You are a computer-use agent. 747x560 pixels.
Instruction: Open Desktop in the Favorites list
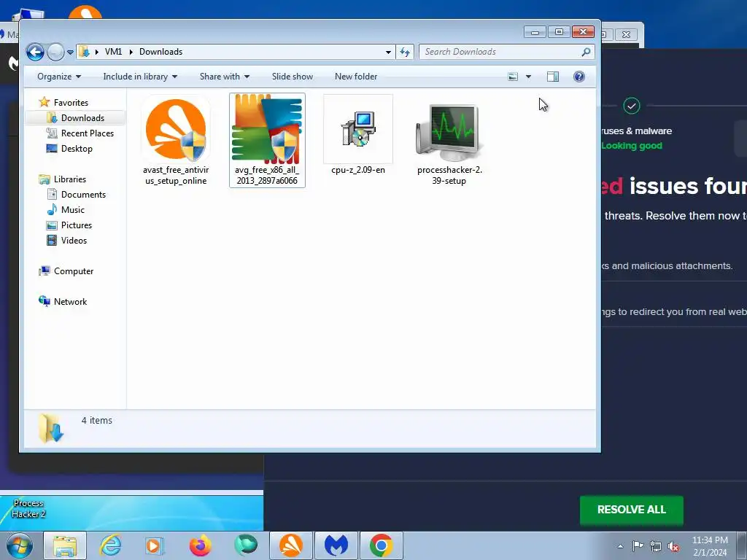(x=76, y=149)
